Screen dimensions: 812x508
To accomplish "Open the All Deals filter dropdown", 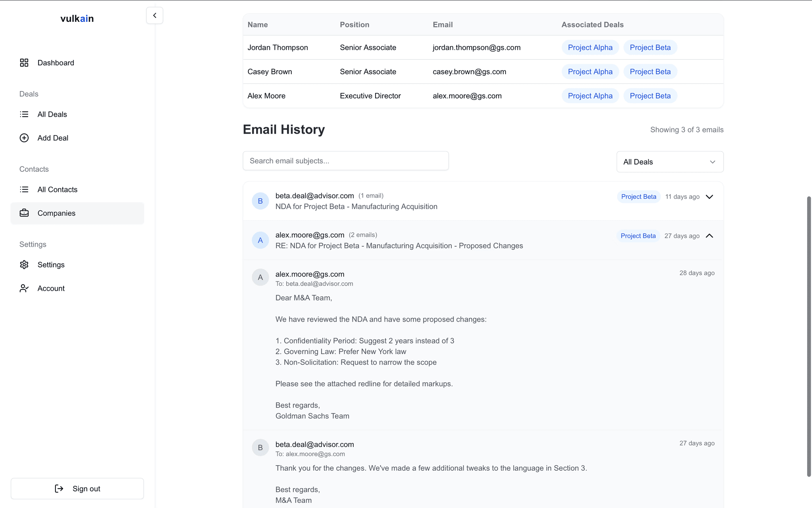I will click(x=670, y=162).
